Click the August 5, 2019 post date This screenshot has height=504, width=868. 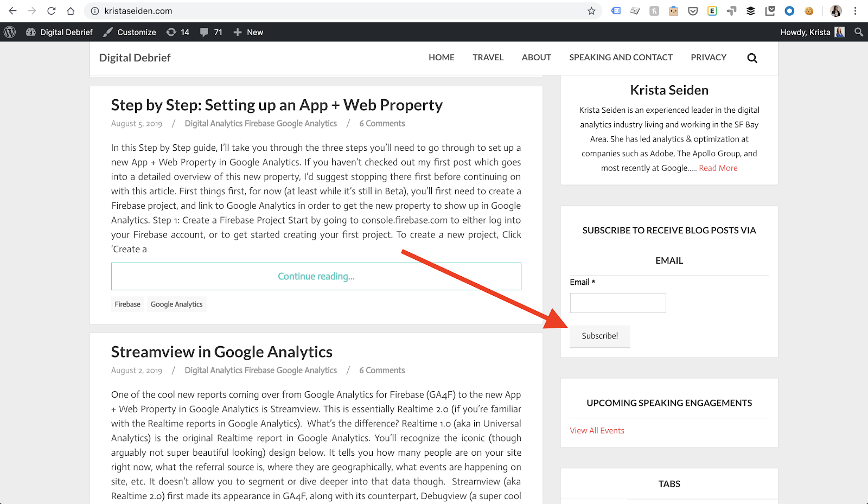(137, 123)
